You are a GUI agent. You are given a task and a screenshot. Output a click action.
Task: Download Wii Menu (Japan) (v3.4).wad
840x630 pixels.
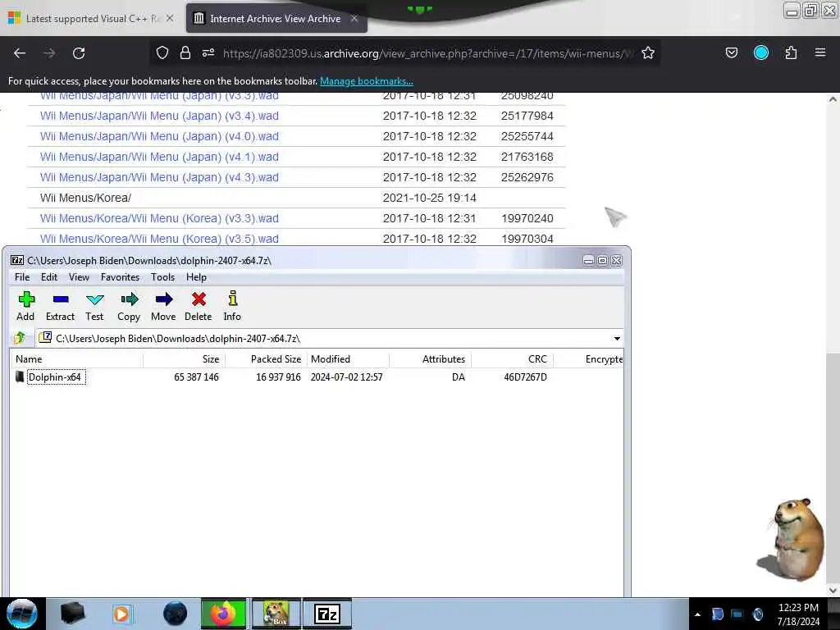pyautogui.click(x=159, y=116)
